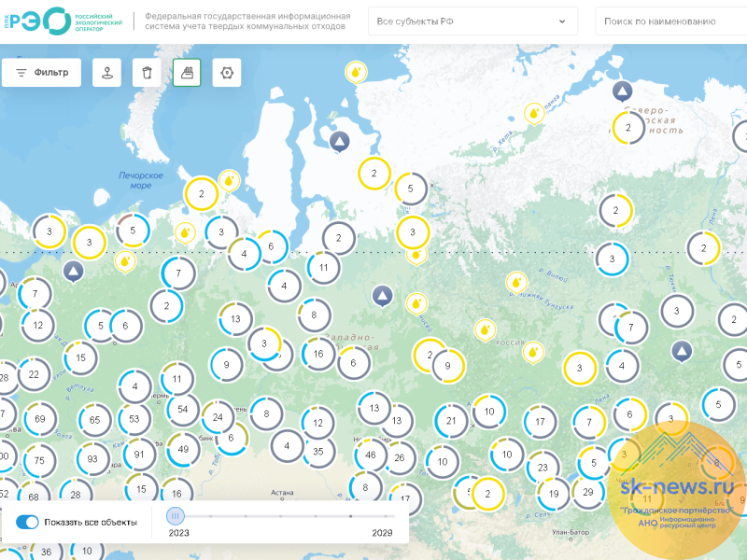
Task: Open the cluster marker numbered 69
Action: [x=40, y=420]
